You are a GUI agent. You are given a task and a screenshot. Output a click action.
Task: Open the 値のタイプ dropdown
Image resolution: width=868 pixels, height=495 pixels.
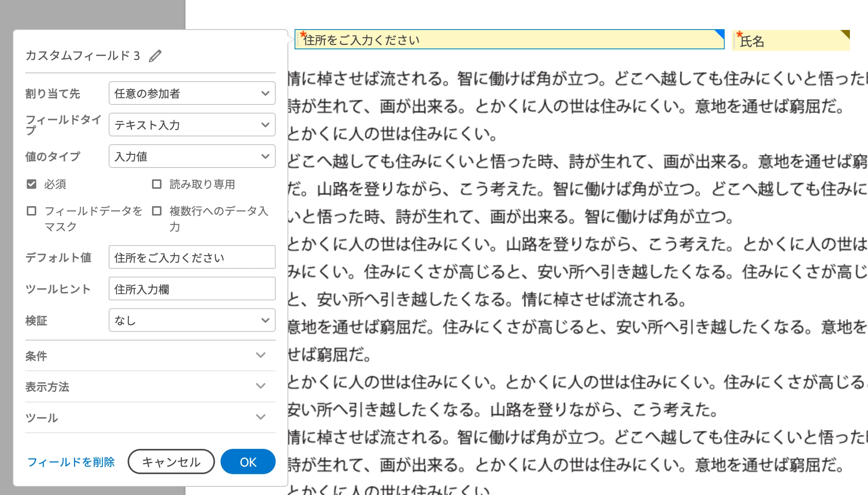coord(192,156)
